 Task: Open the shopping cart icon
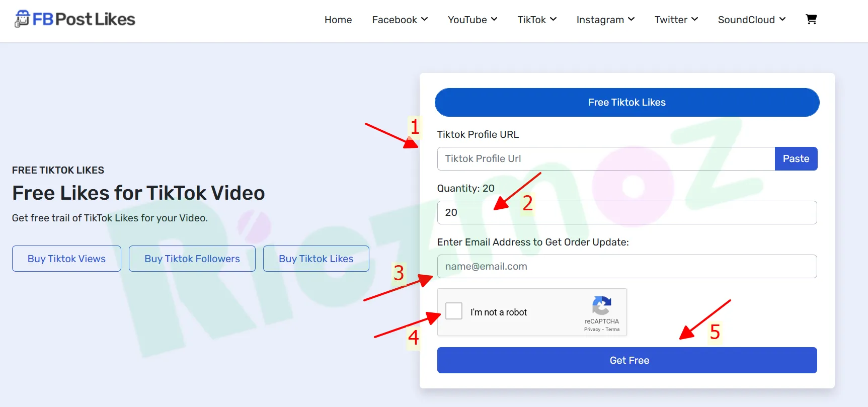click(811, 19)
